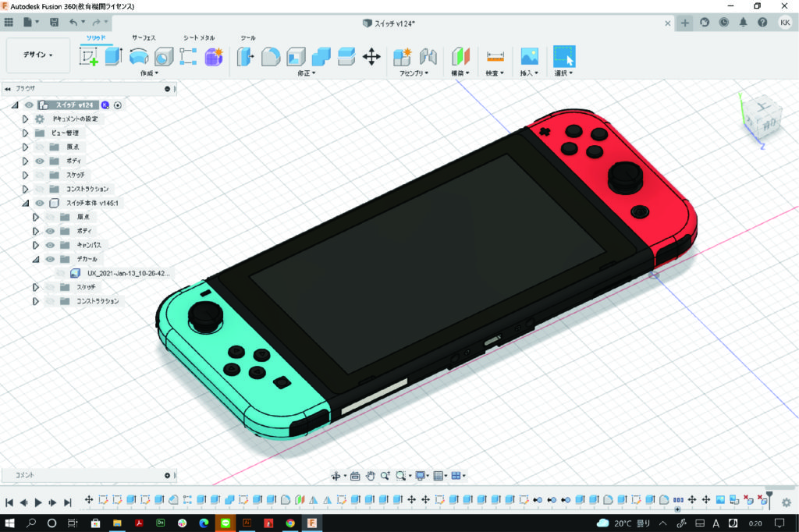Image resolution: width=799 pixels, height=532 pixels.
Task: Select the Pan hand tool in navigation bar
Action: click(x=371, y=475)
